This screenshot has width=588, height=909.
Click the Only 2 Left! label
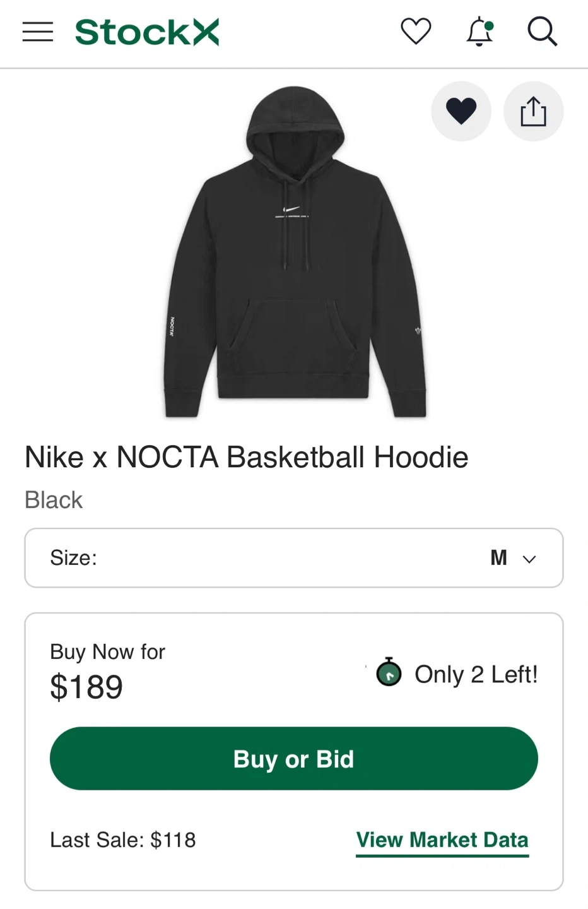click(x=476, y=674)
